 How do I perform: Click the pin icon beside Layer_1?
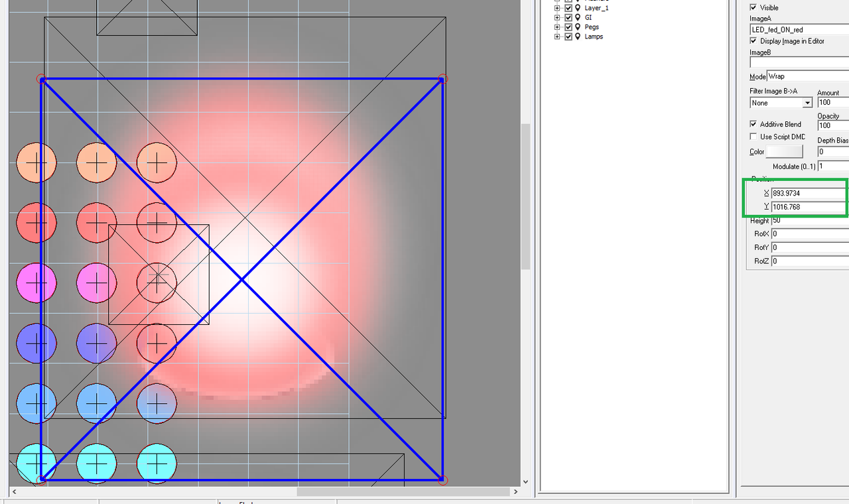click(578, 8)
